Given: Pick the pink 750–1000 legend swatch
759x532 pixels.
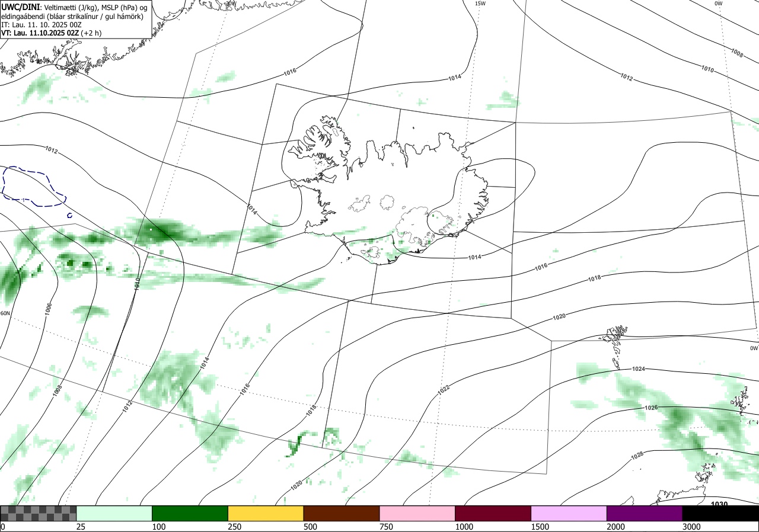Looking at the screenshot, I should click(417, 513).
